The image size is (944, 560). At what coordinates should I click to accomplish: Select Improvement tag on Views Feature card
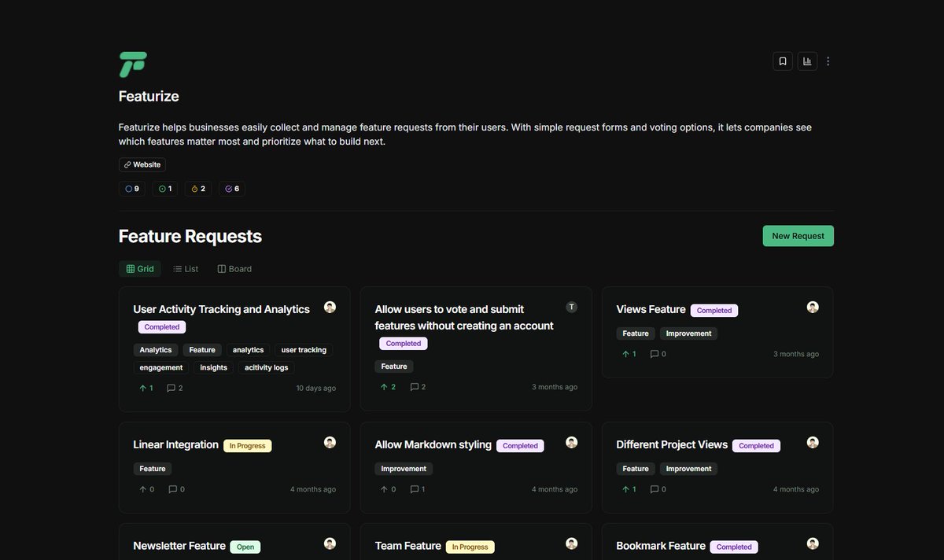[x=689, y=333]
